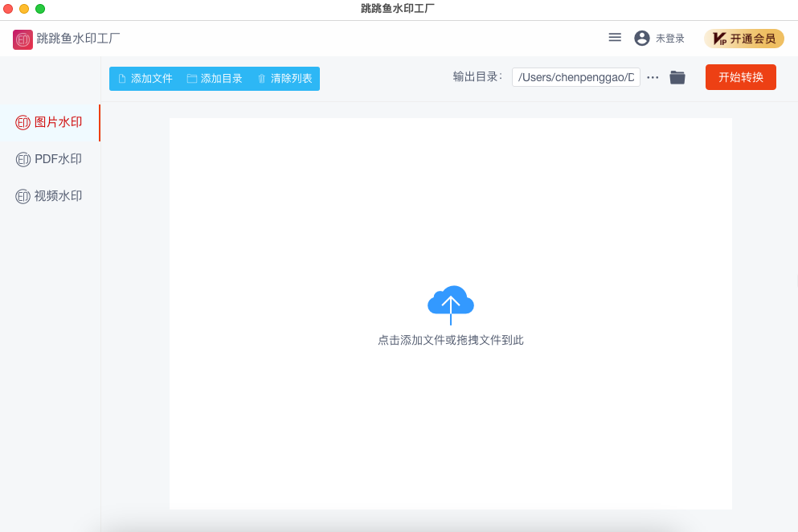Expand the output directory options via ellipsis
The height and width of the screenshot is (532, 798).
[653, 77]
